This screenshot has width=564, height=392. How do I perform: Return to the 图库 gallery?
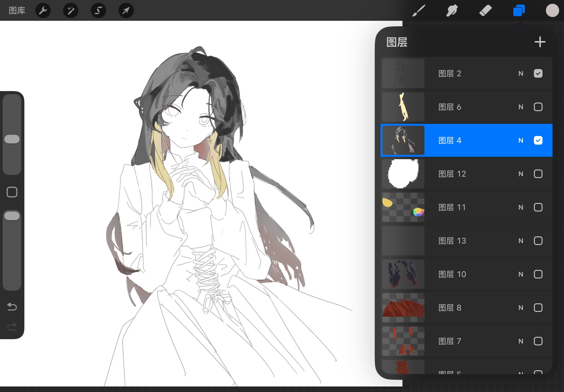pyautogui.click(x=17, y=11)
